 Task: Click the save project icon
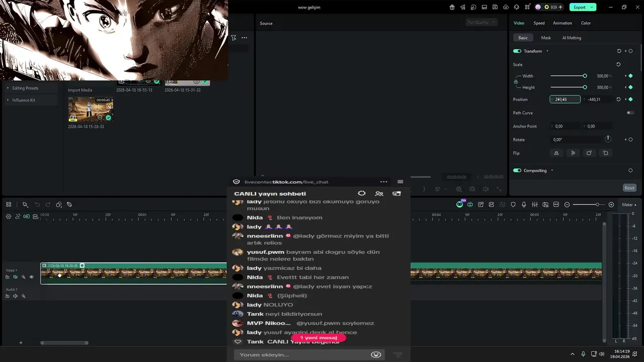(495, 7)
